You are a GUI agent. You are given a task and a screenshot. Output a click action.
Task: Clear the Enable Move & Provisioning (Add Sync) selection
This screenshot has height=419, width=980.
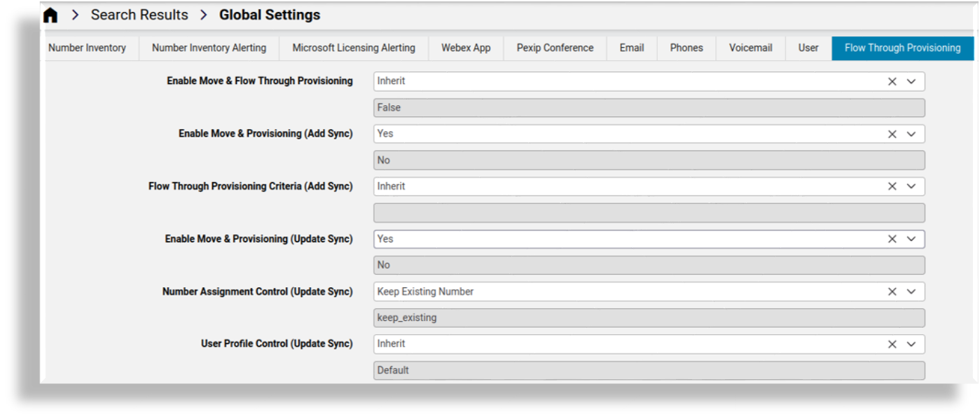[x=892, y=133]
